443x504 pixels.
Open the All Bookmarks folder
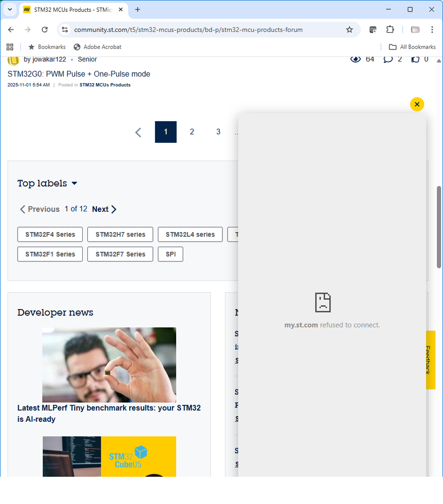click(412, 47)
